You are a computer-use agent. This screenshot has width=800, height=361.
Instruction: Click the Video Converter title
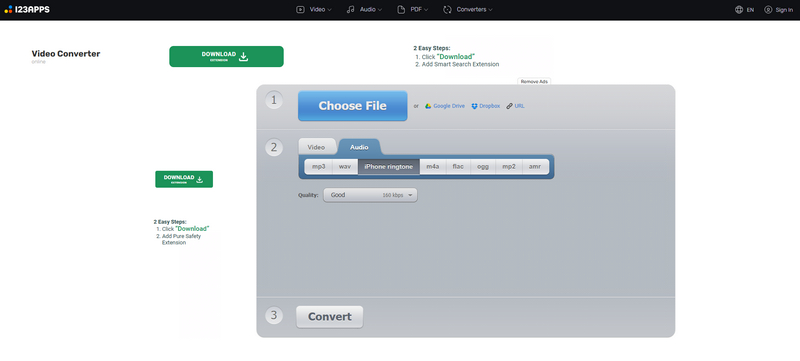tap(66, 54)
